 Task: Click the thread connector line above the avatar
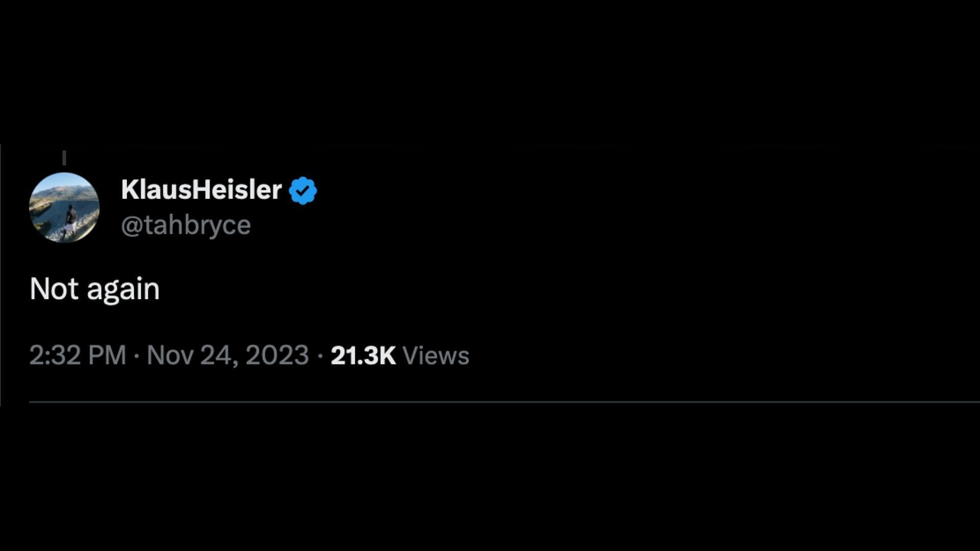coord(64,158)
